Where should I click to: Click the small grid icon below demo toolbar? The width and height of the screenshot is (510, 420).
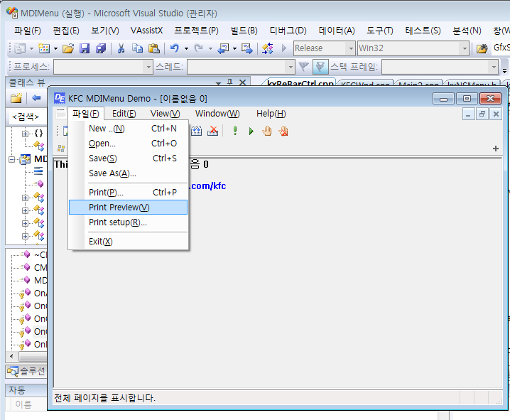click(x=61, y=149)
